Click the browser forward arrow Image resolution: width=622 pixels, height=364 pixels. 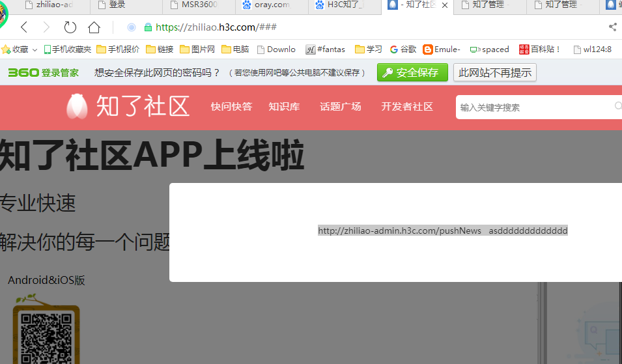46,27
